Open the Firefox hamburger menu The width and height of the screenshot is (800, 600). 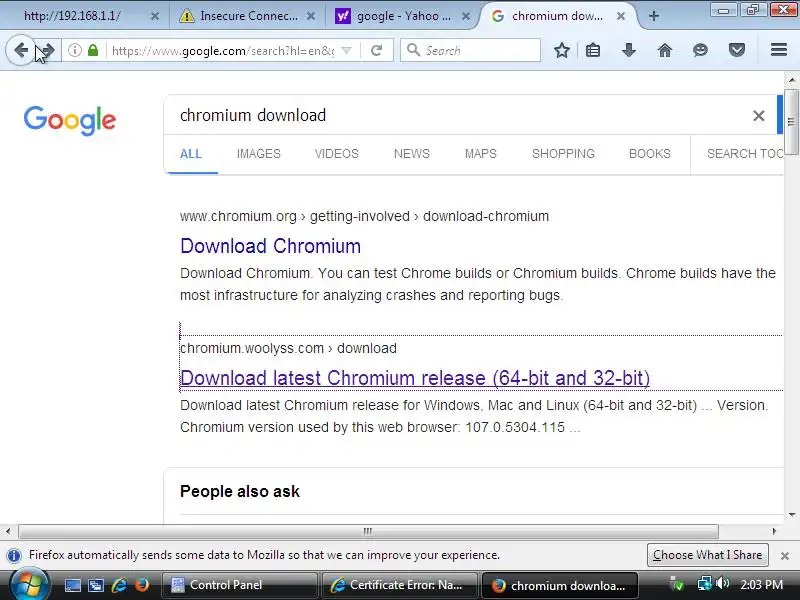point(779,50)
